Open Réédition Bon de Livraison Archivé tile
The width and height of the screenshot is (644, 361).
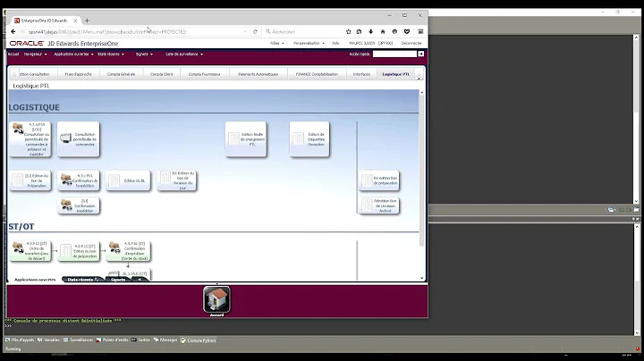(379, 206)
